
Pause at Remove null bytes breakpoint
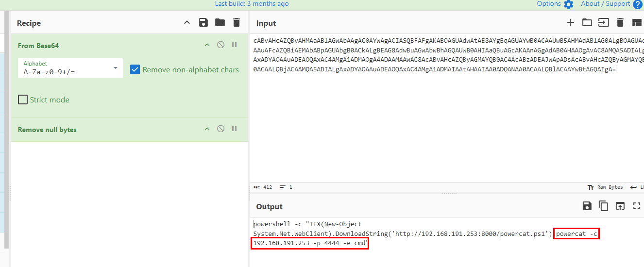click(x=234, y=129)
